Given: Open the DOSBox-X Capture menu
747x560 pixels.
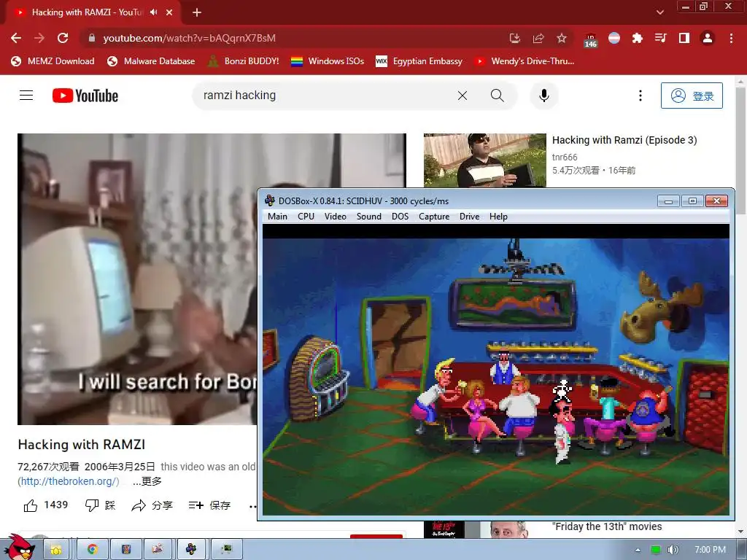Looking at the screenshot, I should pyautogui.click(x=434, y=217).
